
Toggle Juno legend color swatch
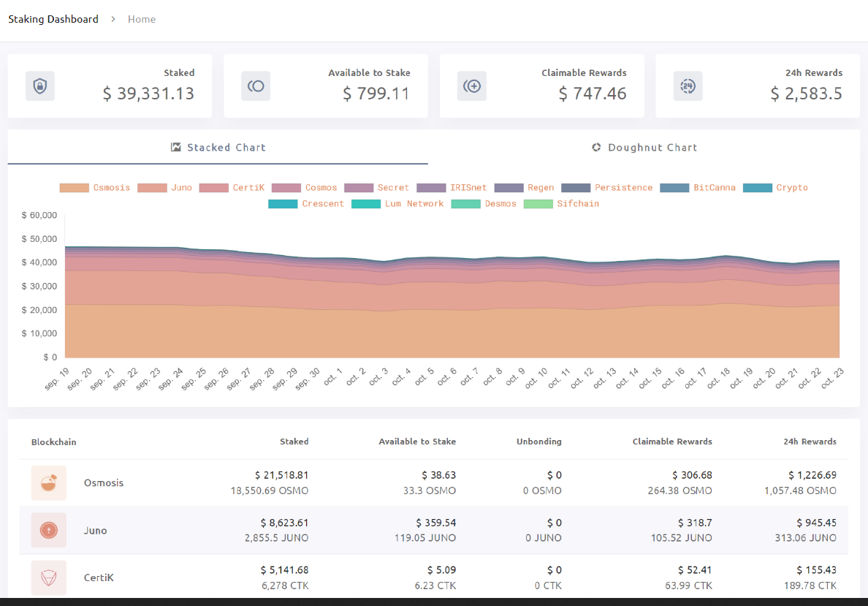point(152,188)
